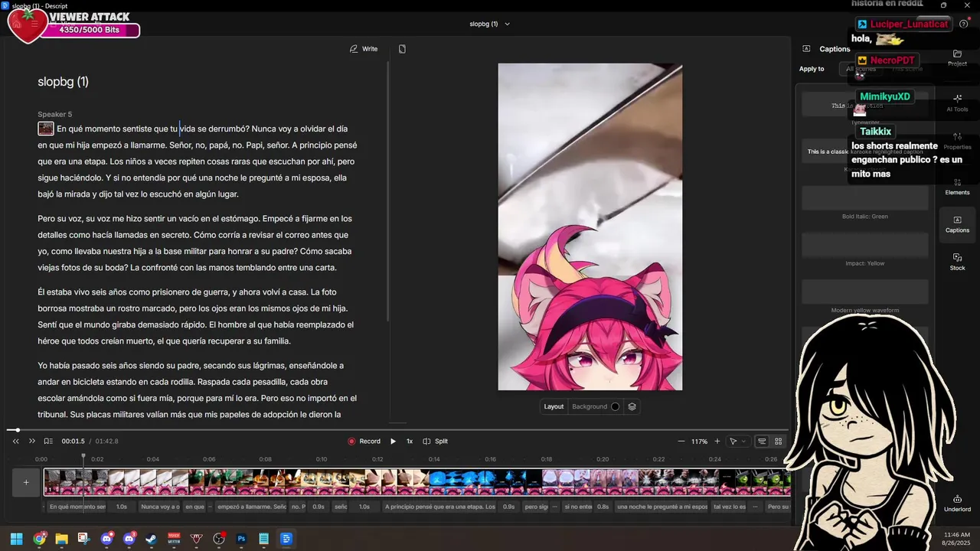
Task: Change playback speed via 1x
Action: click(410, 441)
